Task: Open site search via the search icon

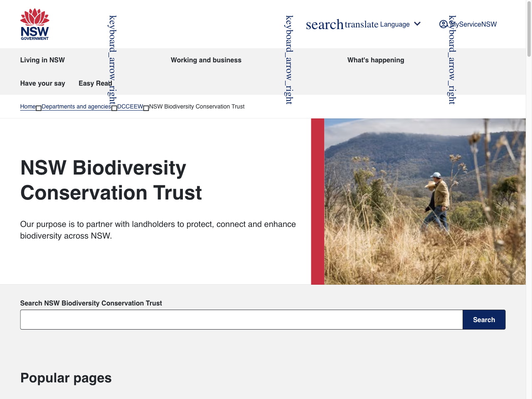Action: [x=325, y=25]
